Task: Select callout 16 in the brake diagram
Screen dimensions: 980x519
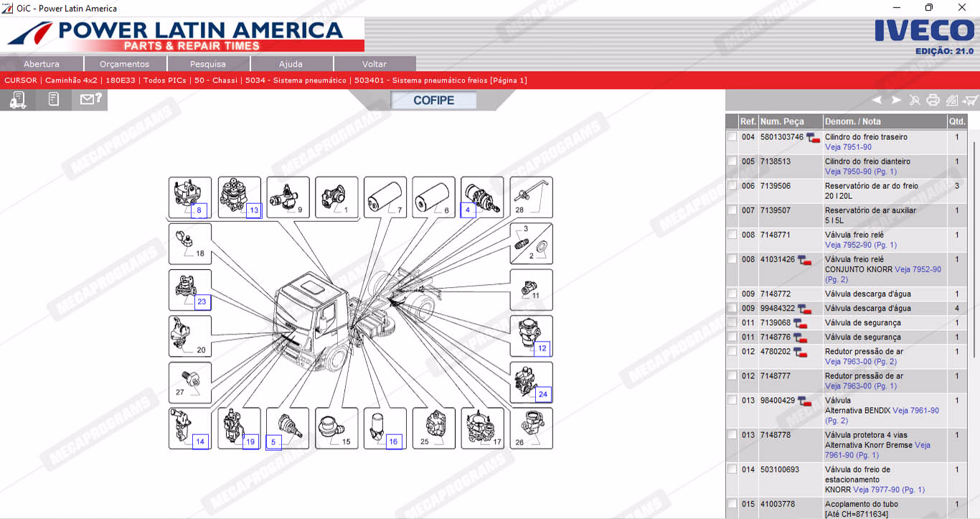Action: [393, 441]
